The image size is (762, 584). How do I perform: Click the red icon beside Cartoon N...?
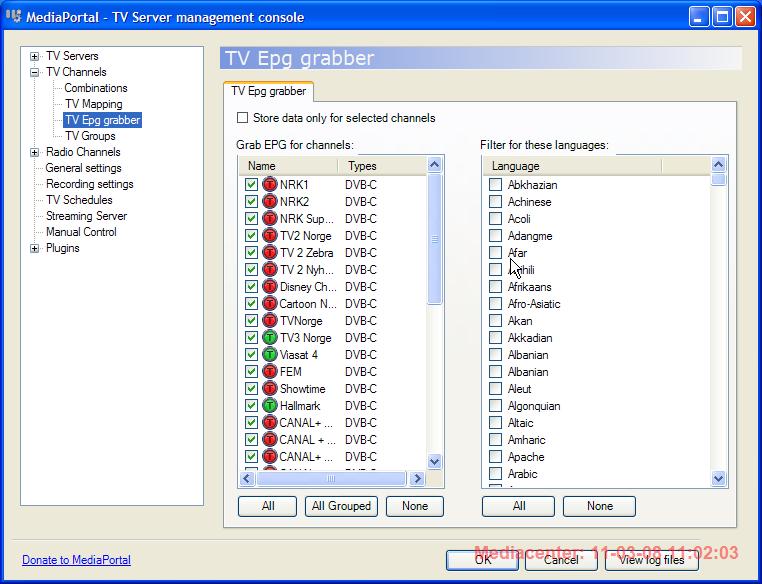pos(270,304)
